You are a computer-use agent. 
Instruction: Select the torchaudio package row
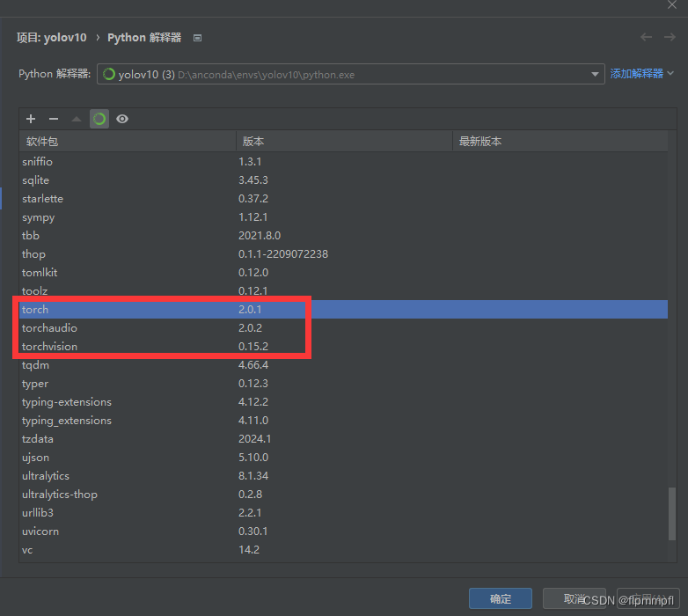(x=344, y=327)
